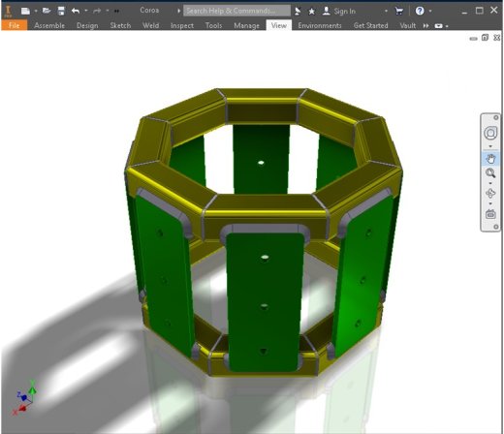Expand the Help dropdown arrow
The height and width of the screenshot is (434, 504).
(430, 11)
